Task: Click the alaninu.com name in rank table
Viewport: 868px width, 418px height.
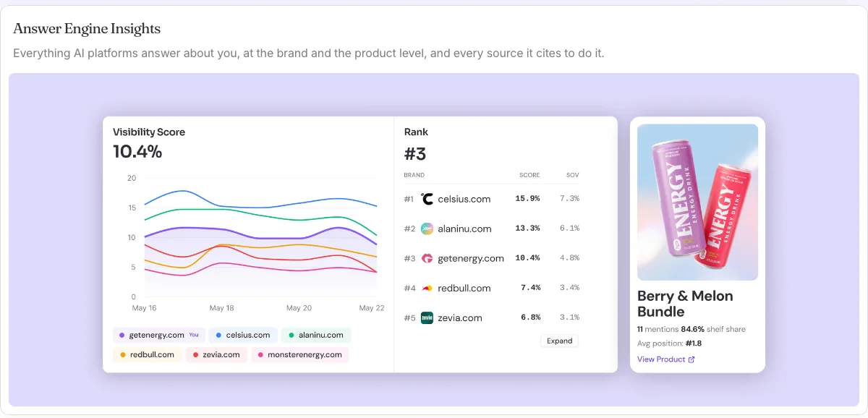Action: [x=464, y=229]
